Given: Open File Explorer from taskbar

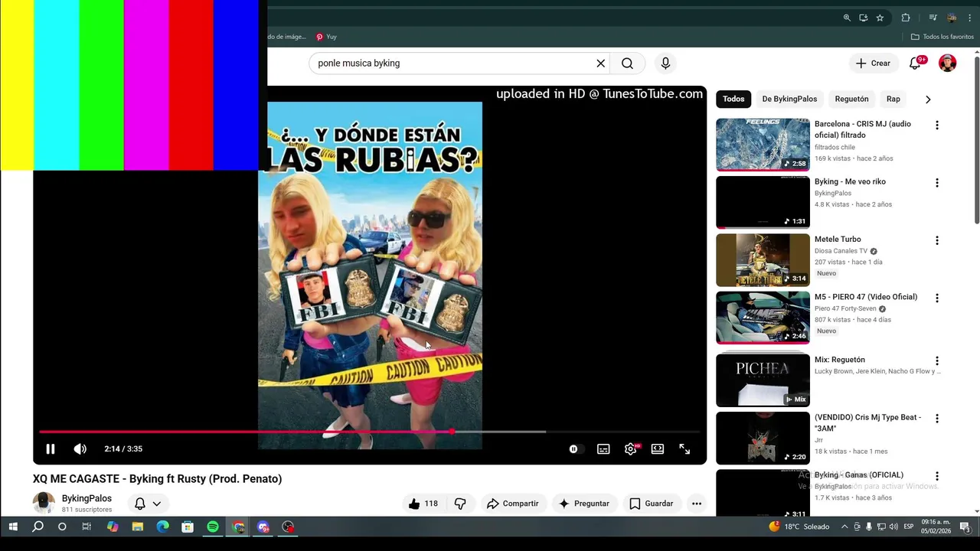Looking at the screenshot, I should [x=138, y=527].
